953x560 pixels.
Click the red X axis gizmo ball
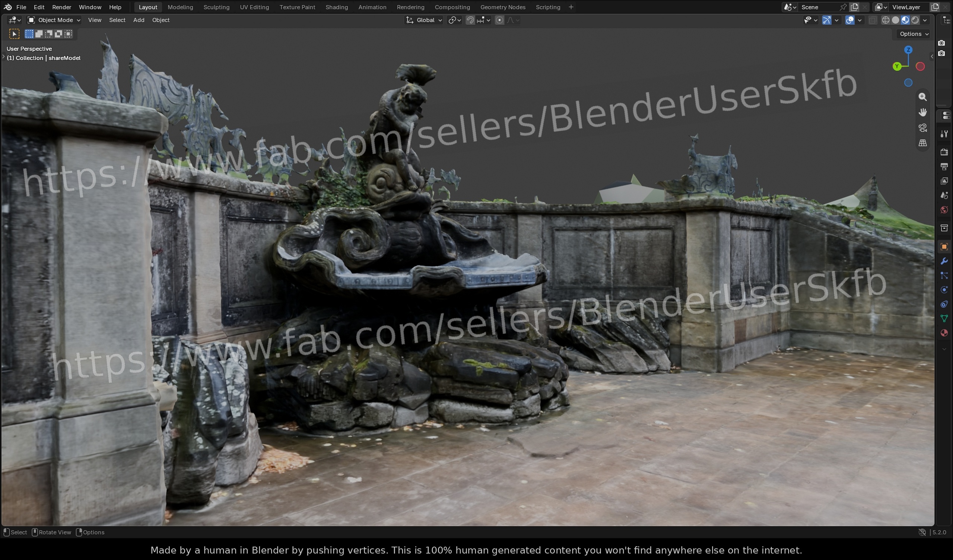click(920, 67)
